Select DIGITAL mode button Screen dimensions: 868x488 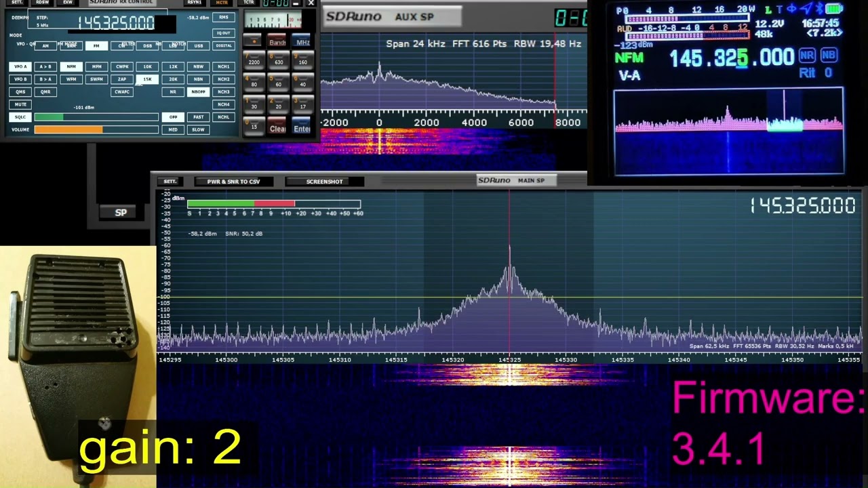[223, 45]
